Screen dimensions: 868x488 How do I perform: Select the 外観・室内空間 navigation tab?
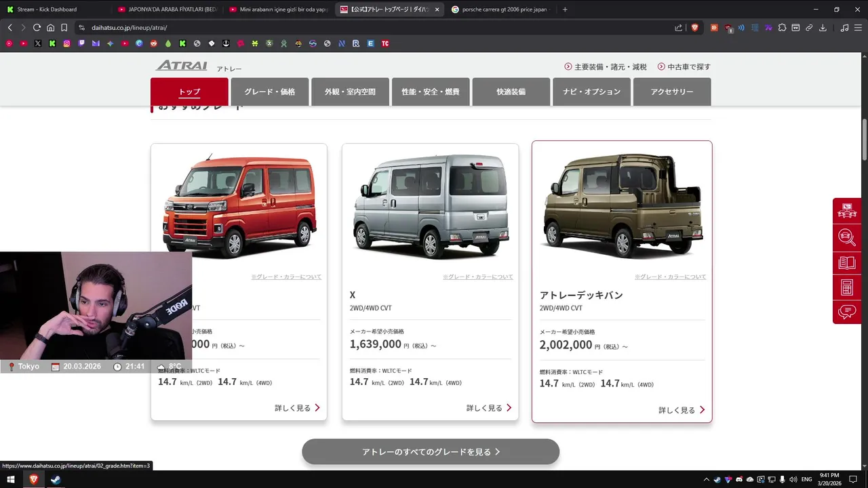point(350,91)
